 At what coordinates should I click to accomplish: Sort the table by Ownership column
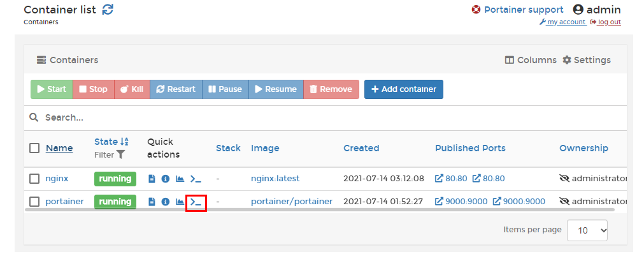(x=583, y=148)
